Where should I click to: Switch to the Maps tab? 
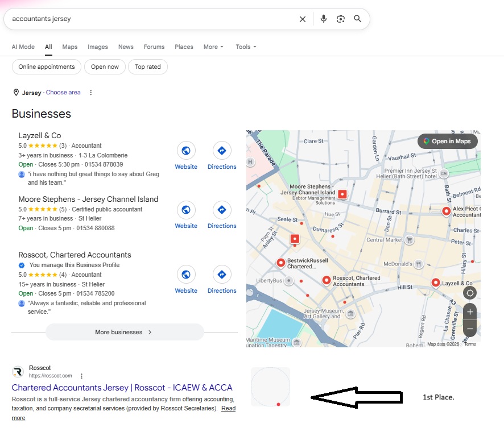(70, 47)
